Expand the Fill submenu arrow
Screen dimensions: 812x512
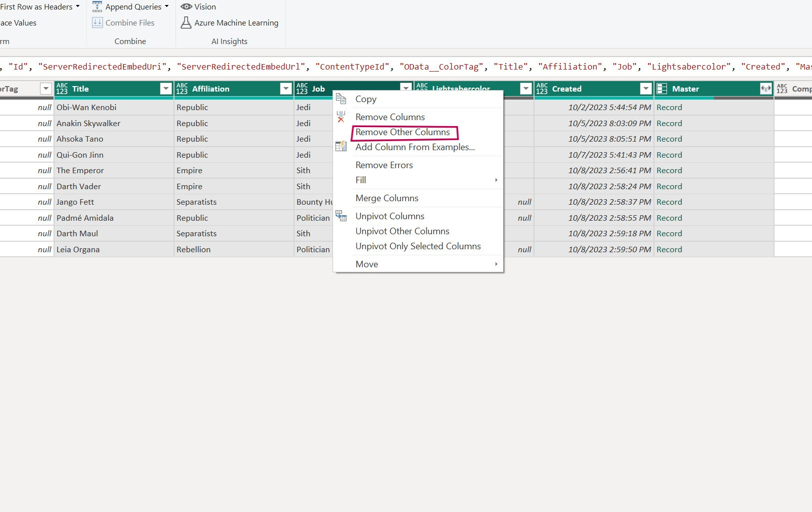496,180
